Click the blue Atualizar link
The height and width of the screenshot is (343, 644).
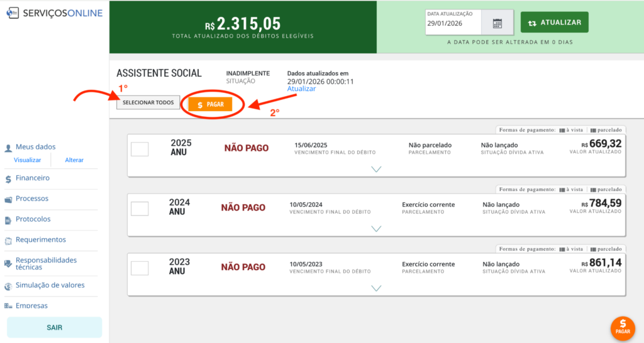pos(301,89)
